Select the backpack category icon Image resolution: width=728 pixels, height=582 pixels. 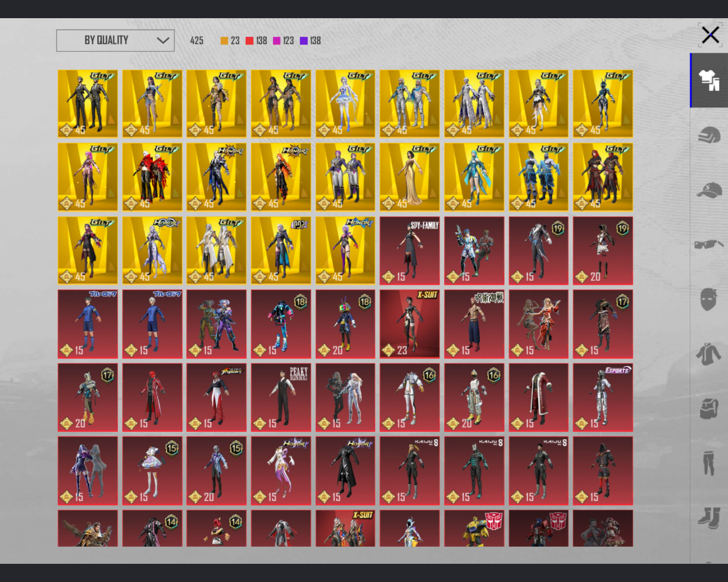(x=709, y=408)
